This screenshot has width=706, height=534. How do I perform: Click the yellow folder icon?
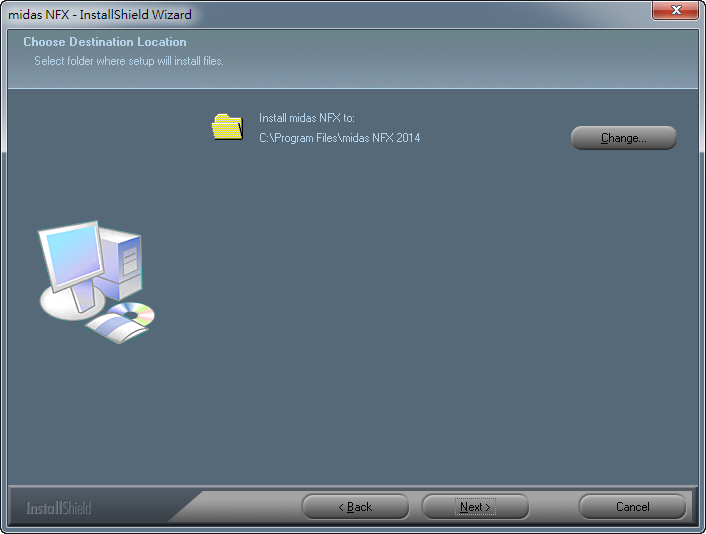point(227,127)
